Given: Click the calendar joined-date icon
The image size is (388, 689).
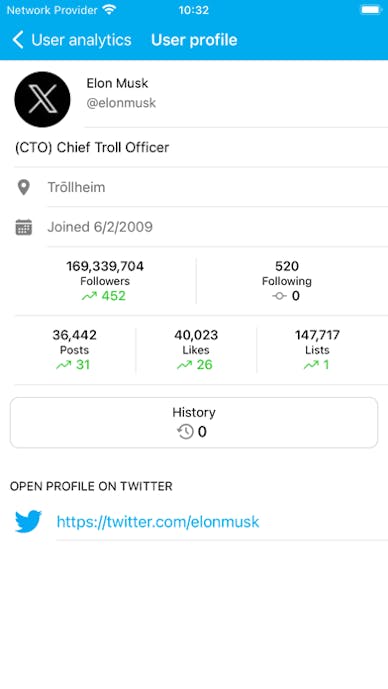Looking at the screenshot, I should tap(24, 227).
